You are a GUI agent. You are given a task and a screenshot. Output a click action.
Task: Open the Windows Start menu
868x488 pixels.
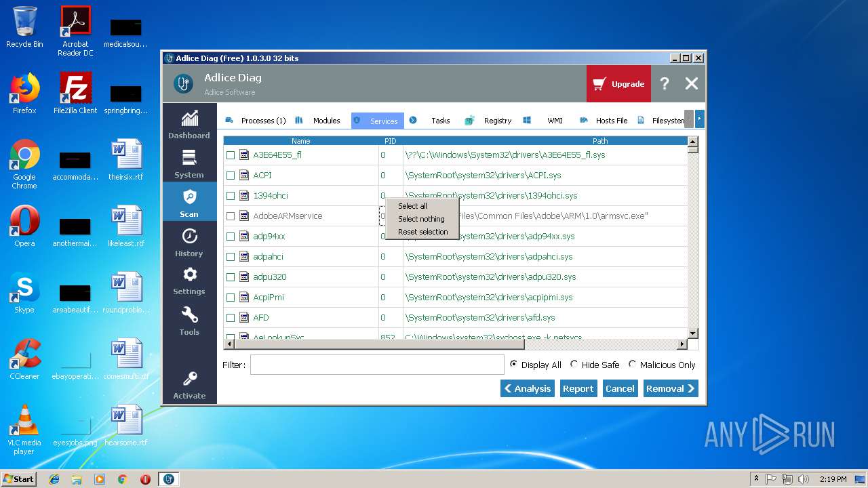point(18,479)
